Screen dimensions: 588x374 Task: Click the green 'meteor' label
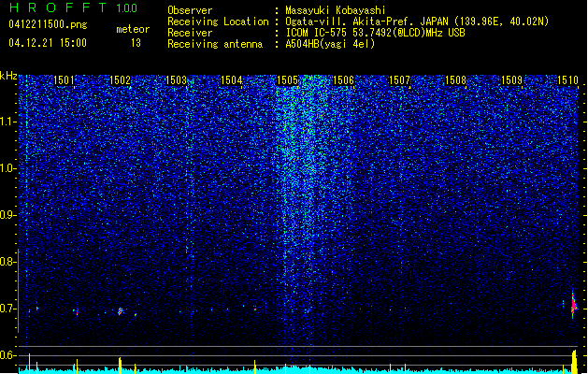[133, 29]
